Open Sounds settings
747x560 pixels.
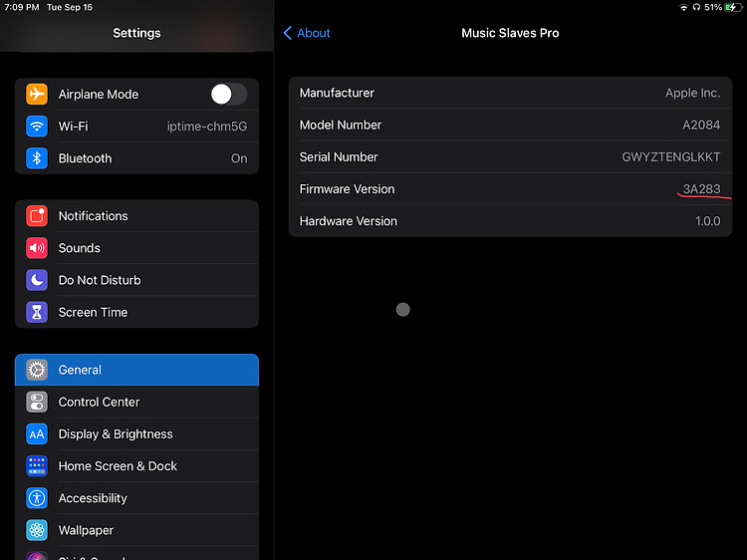(136, 248)
